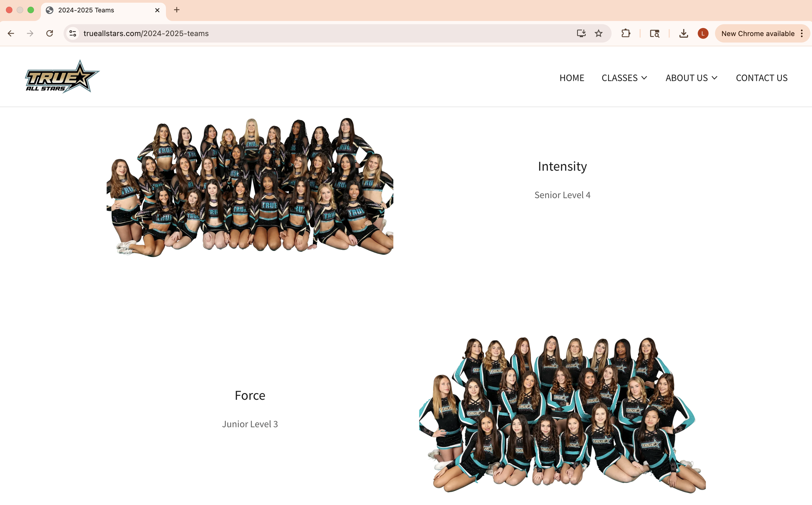Bookmark this page with the star
Viewport: 812px width, 505px height.
pos(599,33)
